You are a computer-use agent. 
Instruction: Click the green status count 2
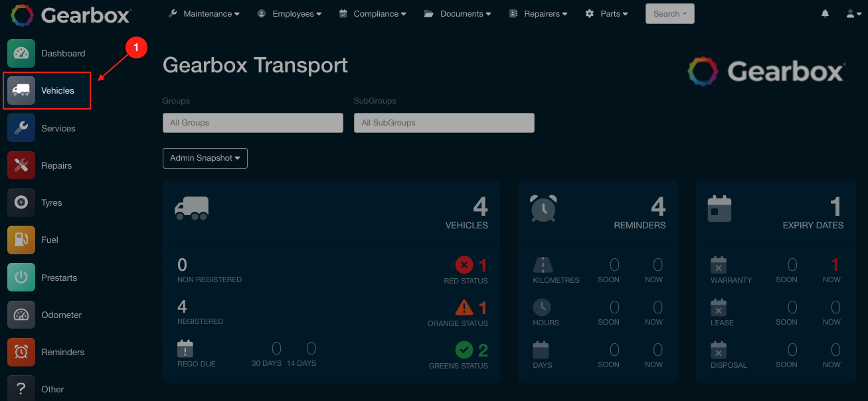pos(483,350)
